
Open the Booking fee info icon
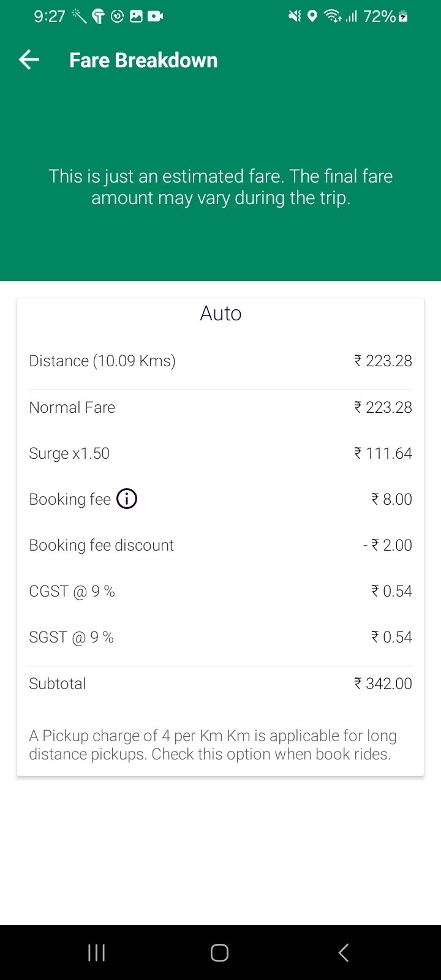[x=127, y=499]
